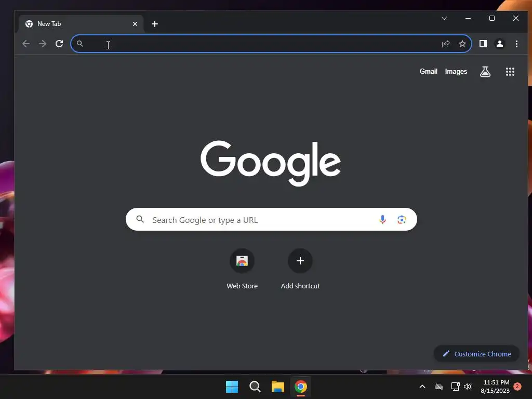Click the forward navigation arrow

pyautogui.click(x=43, y=44)
